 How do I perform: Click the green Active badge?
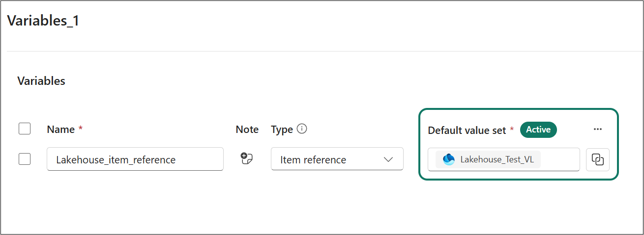538,130
